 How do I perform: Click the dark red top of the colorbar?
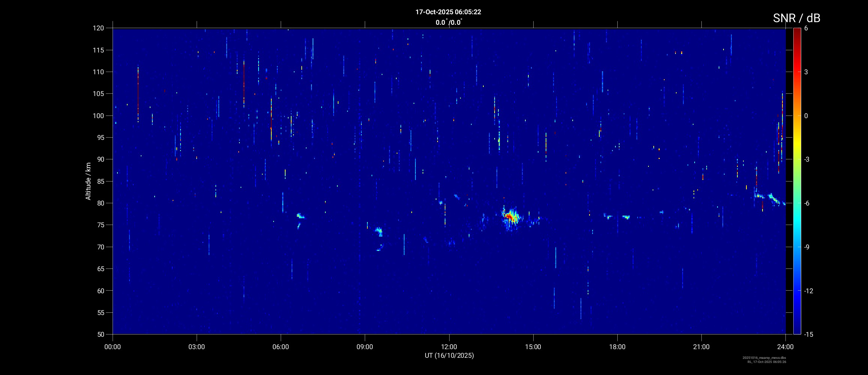[797, 31]
